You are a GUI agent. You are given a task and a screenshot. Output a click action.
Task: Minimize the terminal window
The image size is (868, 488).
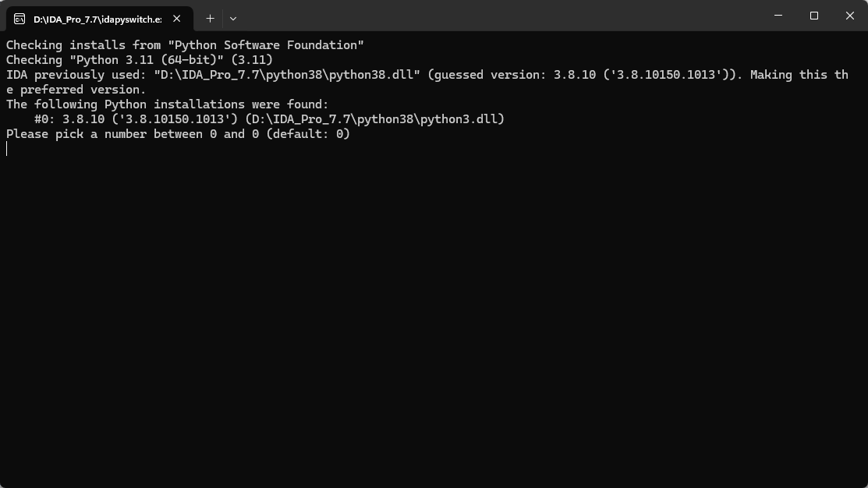[x=778, y=16]
